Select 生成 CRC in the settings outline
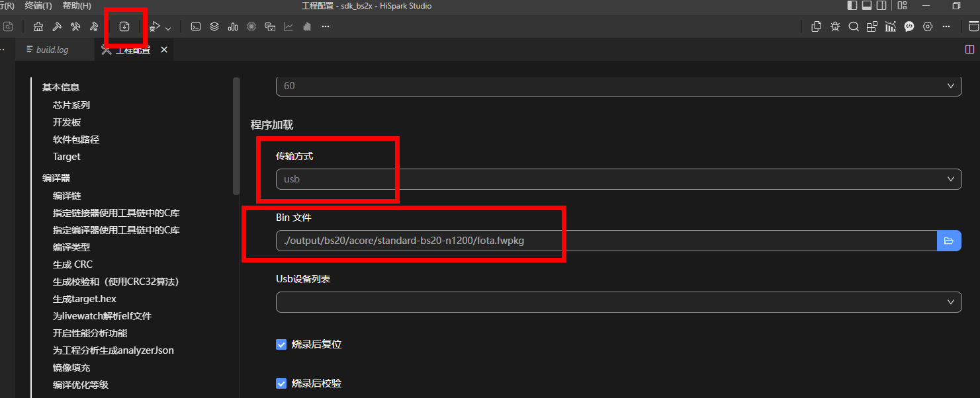The width and height of the screenshot is (980, 398). click(73, 264)
